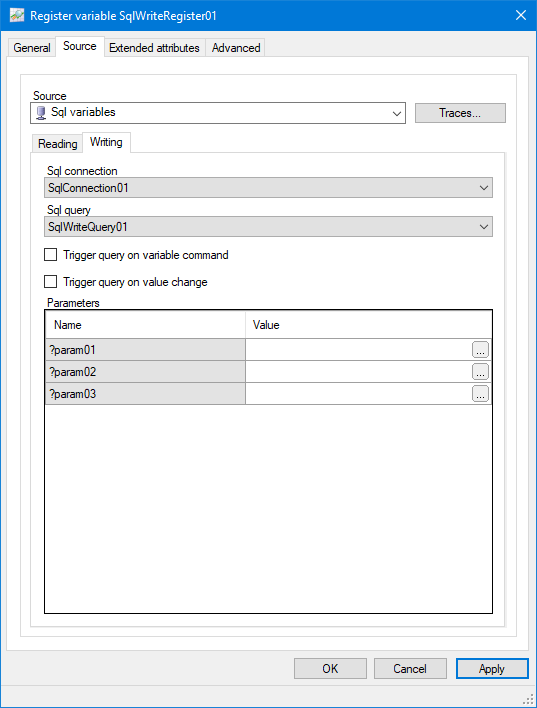This screenshot has height=708, width=537.
Task: Click the ?param01 value field
Action: (359, 350)
